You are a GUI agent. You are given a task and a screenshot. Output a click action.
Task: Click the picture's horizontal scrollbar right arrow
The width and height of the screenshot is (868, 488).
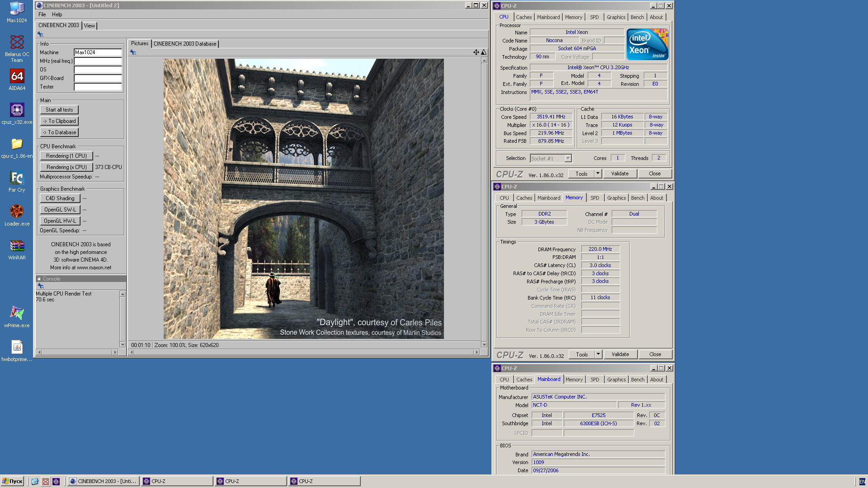click(x=476, y=352)
